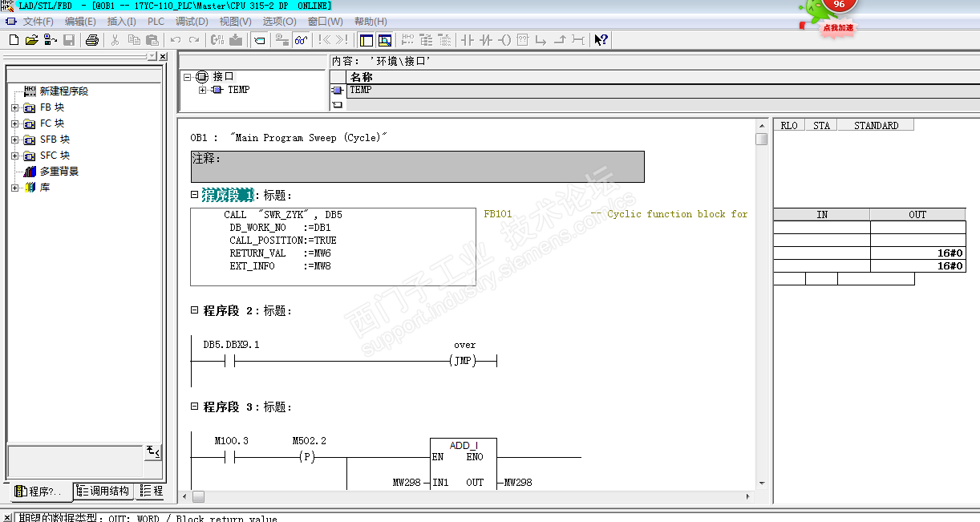Open the 调试(D) menu
The width and height of the screenshot is (980, 522).
[x=192, y=22]
